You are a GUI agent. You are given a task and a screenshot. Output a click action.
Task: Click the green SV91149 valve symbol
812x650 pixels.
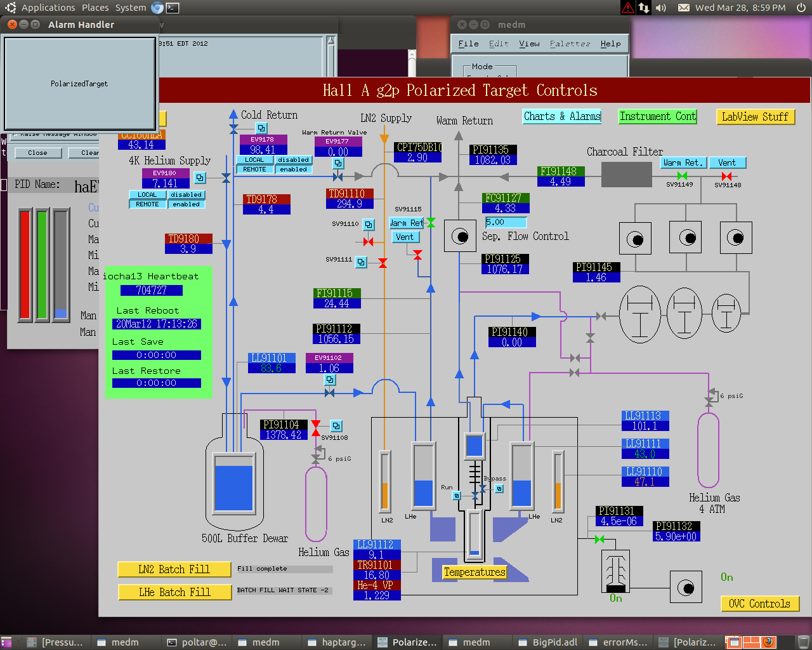click(682, 176)
